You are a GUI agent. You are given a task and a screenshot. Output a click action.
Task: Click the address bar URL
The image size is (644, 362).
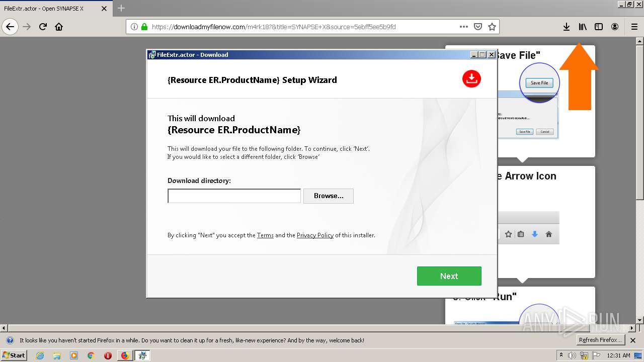coord(274,27)
